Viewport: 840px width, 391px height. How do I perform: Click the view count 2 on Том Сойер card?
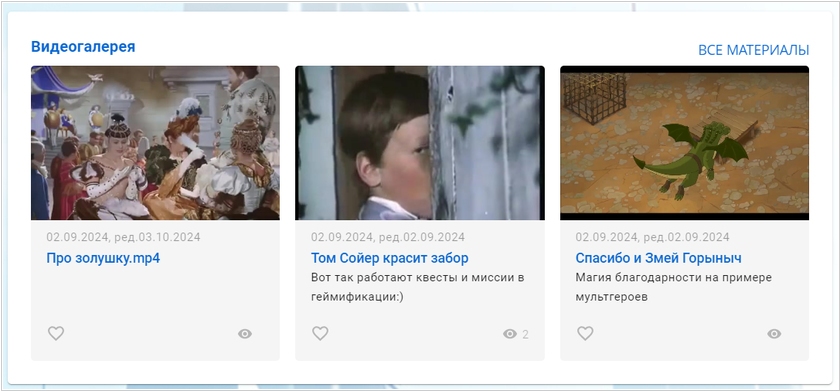(x=526, y=335)
